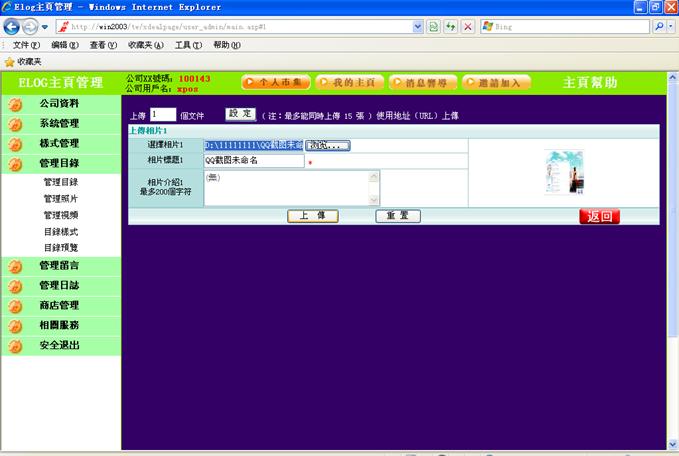The height and width of the screenshot is (456, 679).
Task: Open the address bar URL dropdown
Action: click(x=418, y=26)
